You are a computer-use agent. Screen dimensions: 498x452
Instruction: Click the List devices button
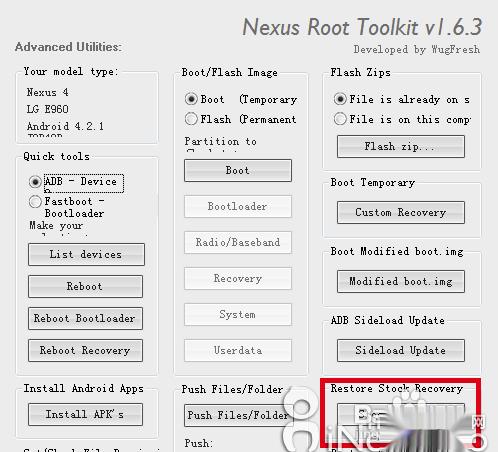pyautogui.click(x=86, y=254)
